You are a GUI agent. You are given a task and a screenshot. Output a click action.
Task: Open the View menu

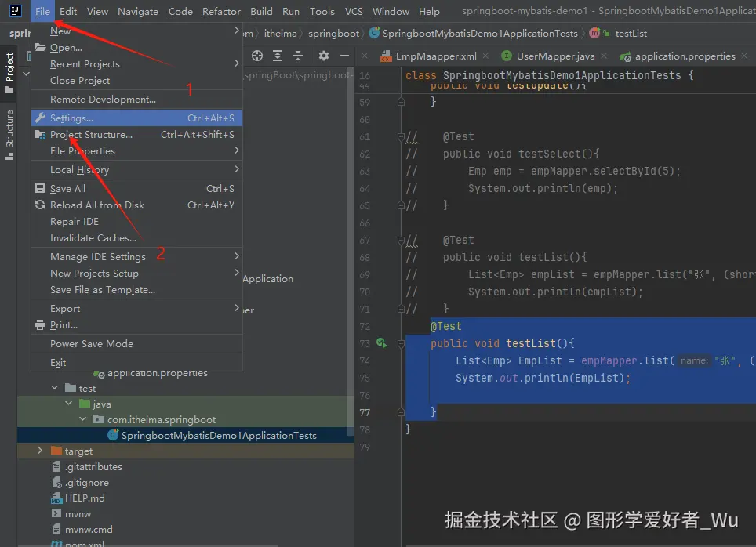(97, 11)
